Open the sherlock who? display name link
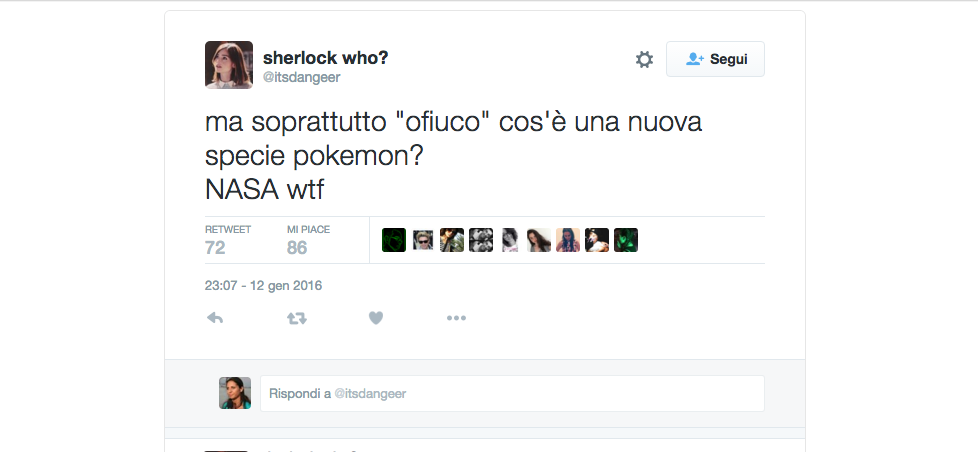 pos(326,57)
